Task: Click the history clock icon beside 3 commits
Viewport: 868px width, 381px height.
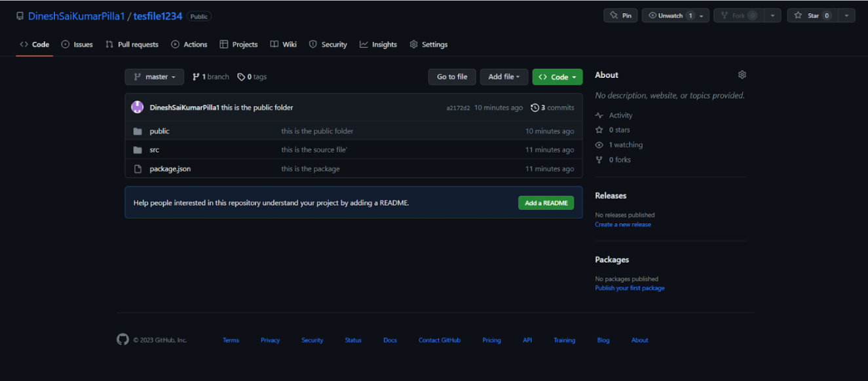Action: [x=535, y=107]
